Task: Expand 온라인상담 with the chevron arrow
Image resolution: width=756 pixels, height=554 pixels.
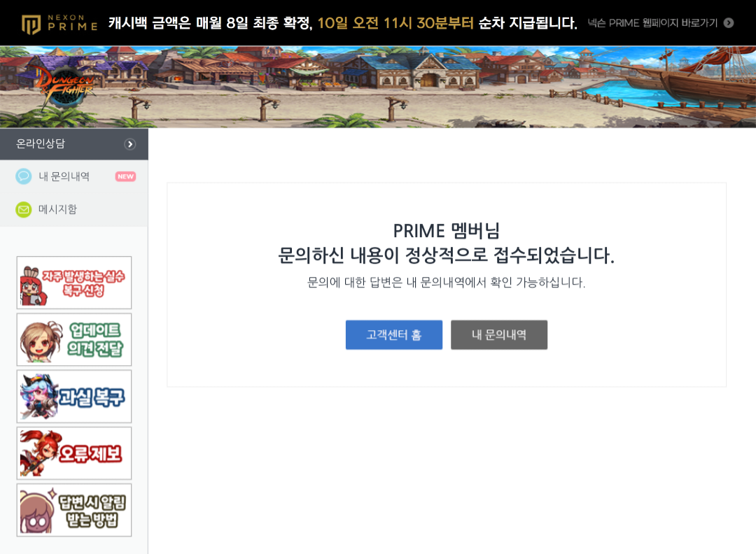Action: pos(129,144)
